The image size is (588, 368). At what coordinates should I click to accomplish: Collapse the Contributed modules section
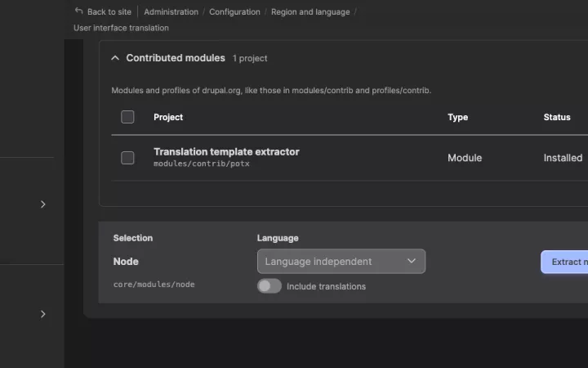[115, 58]
